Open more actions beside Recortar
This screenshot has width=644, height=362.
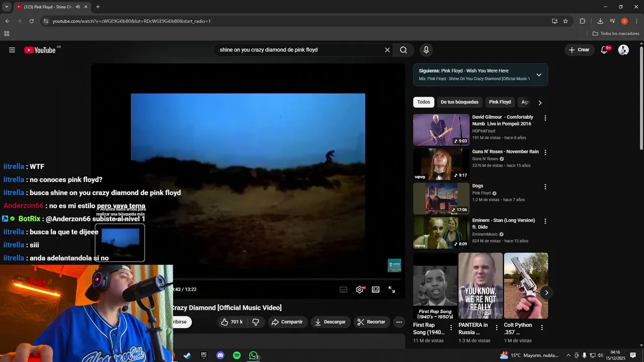pyautogui.click(x=399, y=322)
